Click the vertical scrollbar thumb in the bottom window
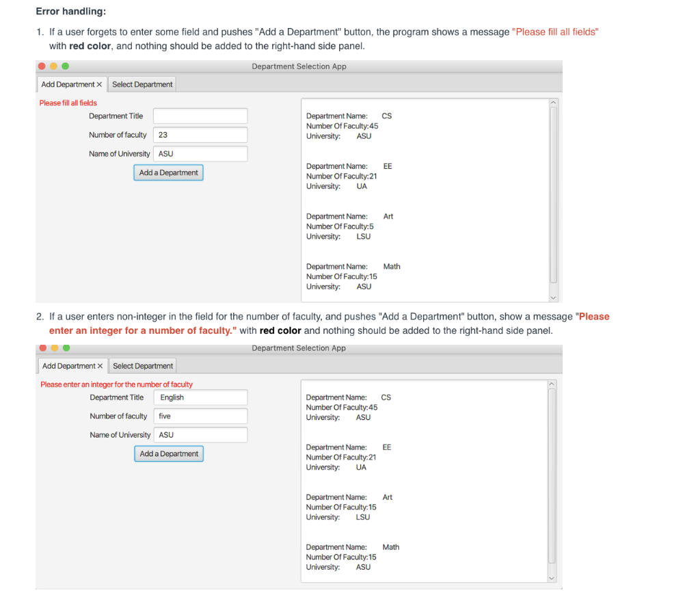The width and height of the screenshot is (700, 593). tap(552, 476)
